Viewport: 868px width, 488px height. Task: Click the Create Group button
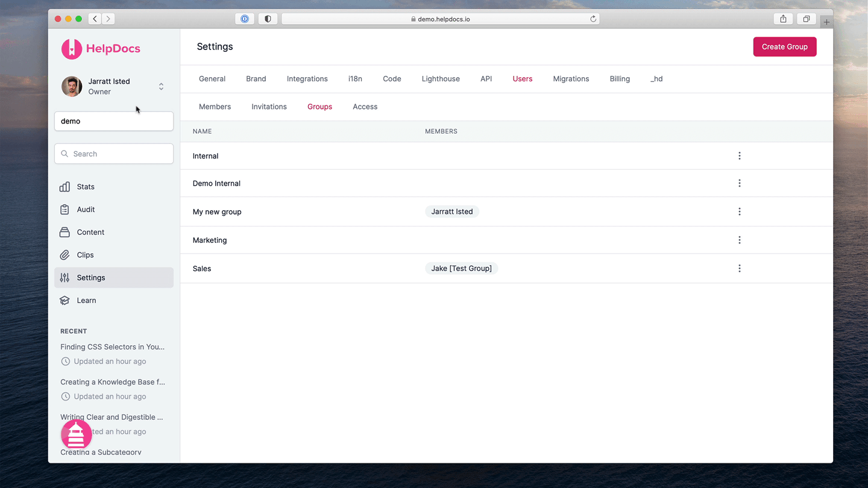[785, 47]
